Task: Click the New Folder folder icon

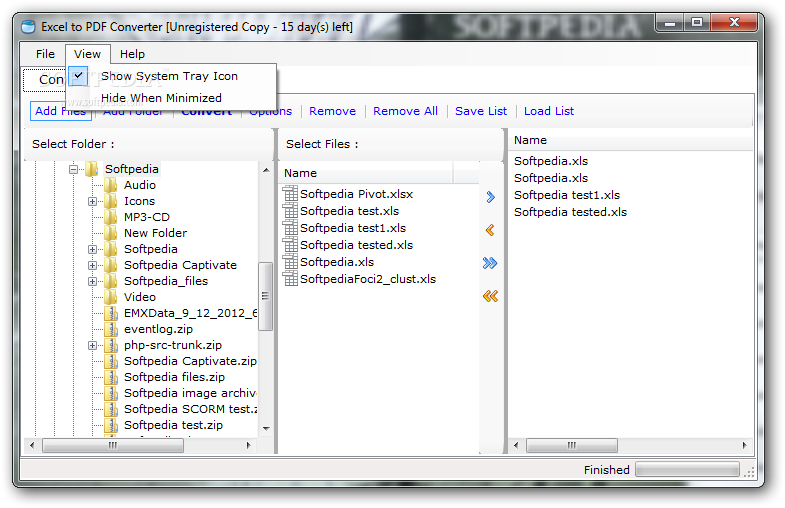Action: point(111,233)
